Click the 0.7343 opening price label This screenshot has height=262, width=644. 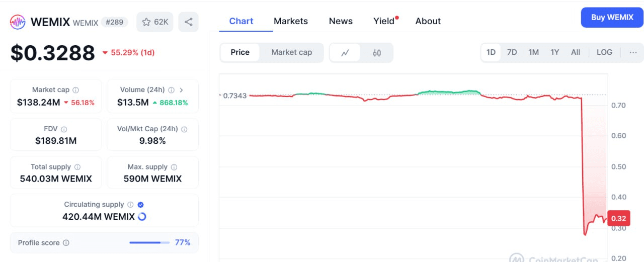(x=234, y=96)
